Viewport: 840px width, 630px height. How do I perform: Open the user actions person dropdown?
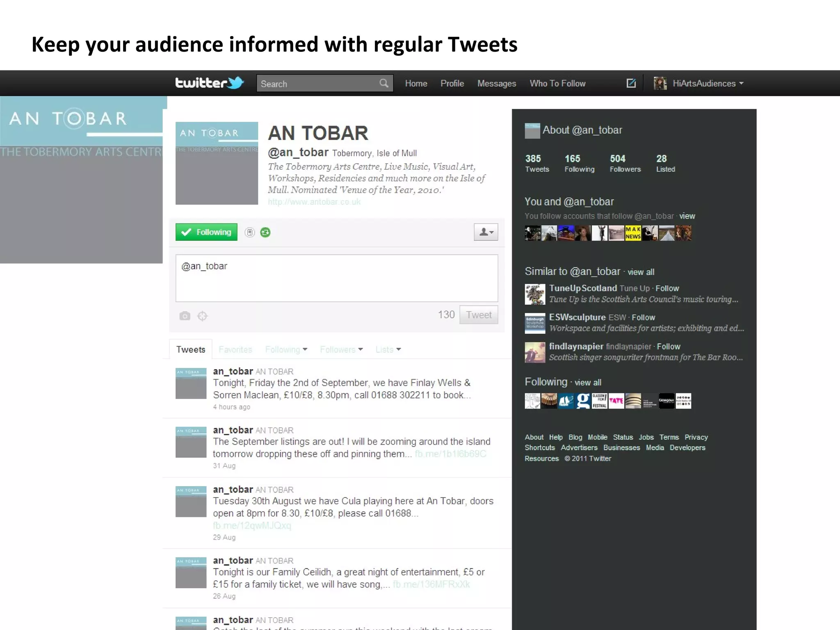(486, 232)
